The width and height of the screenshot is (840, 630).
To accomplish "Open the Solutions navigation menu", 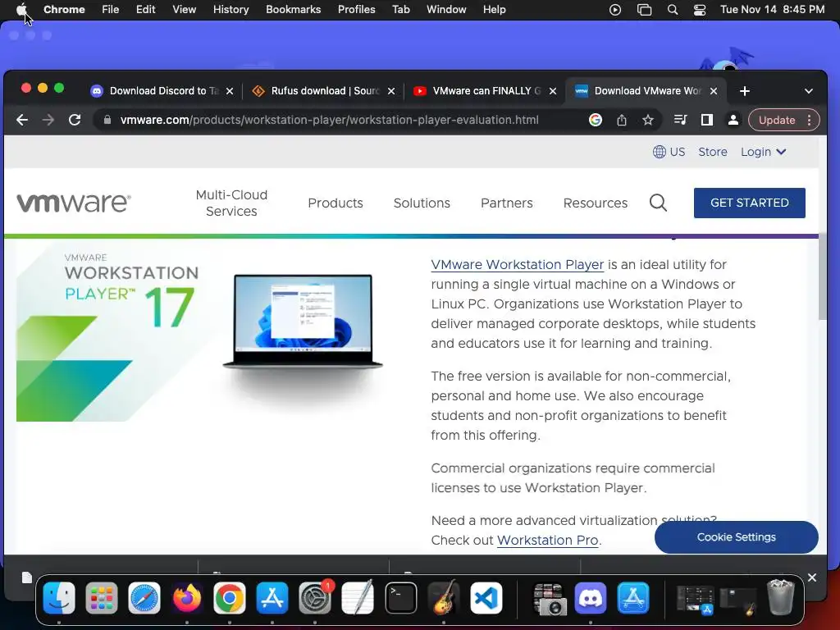I will 422,203.
